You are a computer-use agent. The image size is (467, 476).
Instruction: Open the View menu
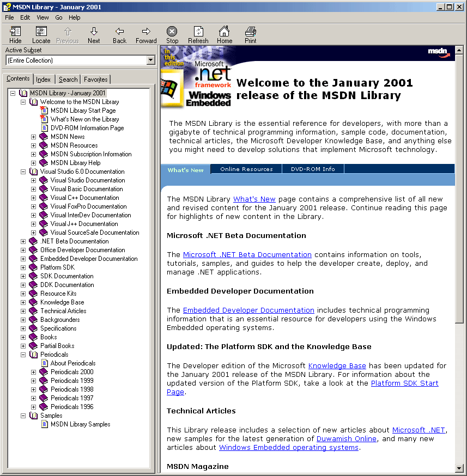point(43,17)
